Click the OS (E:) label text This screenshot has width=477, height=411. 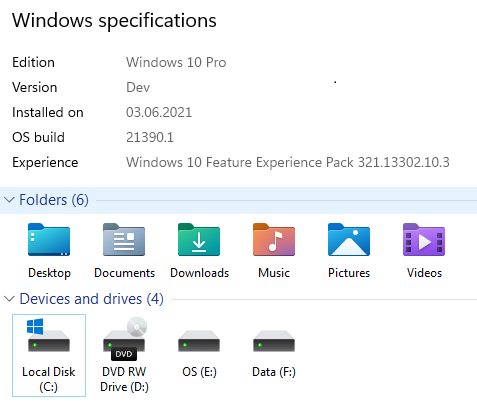pyautogui.click(x=199, y=372)
